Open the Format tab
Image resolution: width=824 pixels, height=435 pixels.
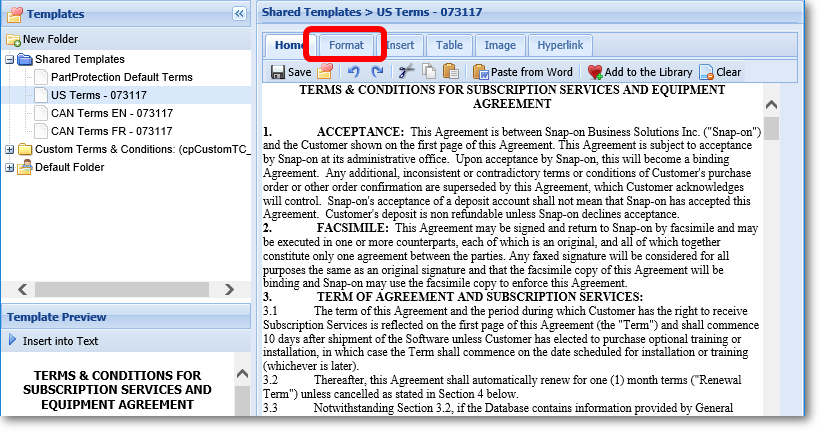pyautogui.click(x=346, y=45)
